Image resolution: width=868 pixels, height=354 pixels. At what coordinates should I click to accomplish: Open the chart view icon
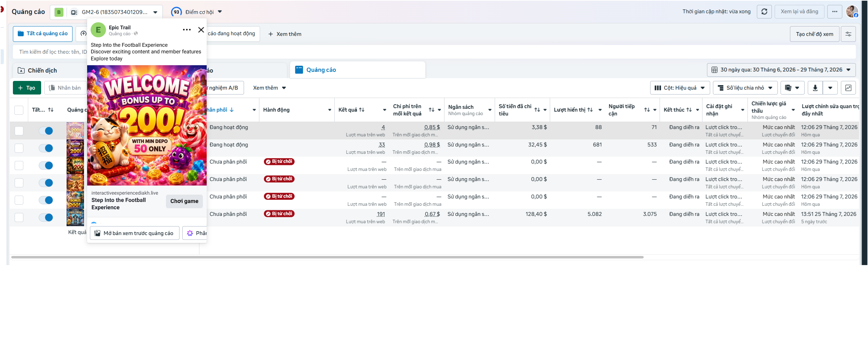(848, 88)
